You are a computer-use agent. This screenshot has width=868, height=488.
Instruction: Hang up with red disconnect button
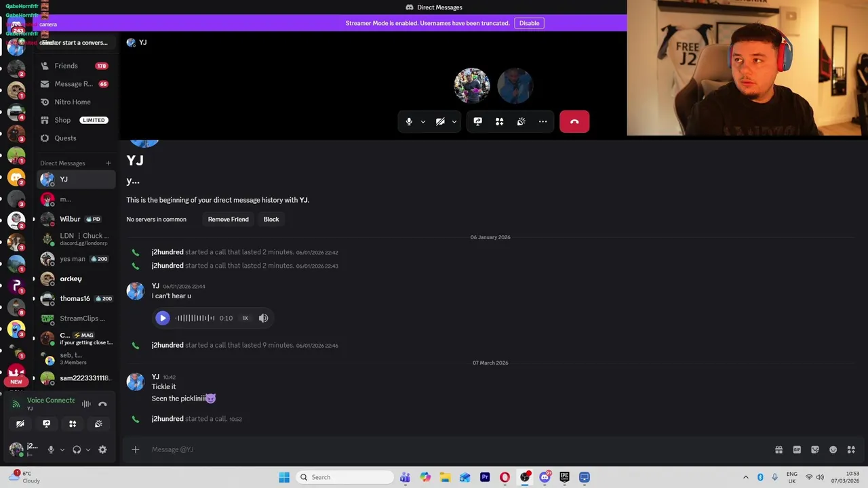pos(574,122)
